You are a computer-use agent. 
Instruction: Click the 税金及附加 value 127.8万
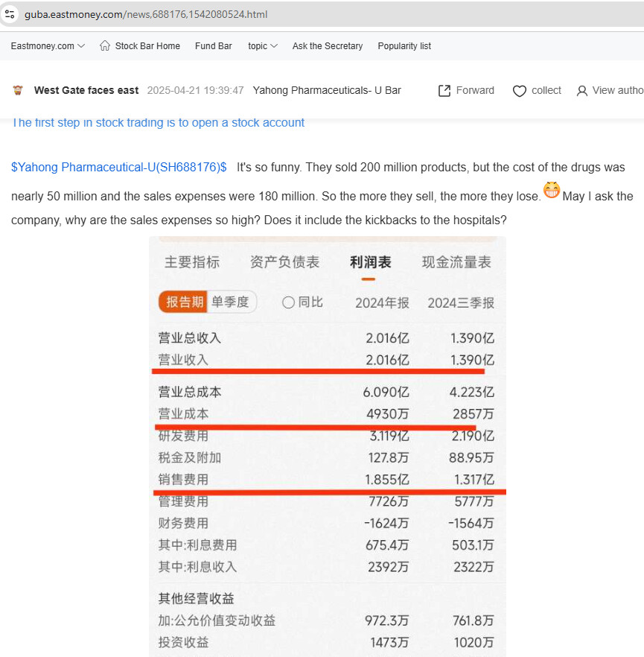click(388, 457)
